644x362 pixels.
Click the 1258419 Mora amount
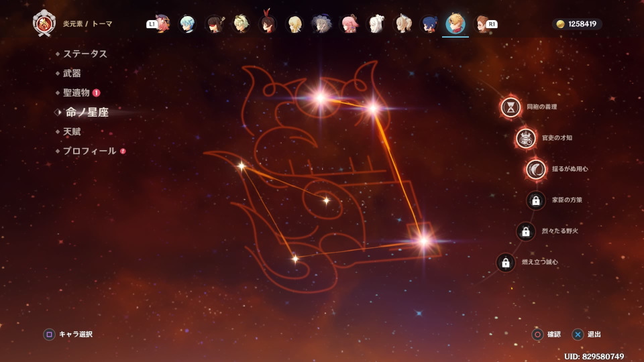pyautogui.click(x=582, y=24)
